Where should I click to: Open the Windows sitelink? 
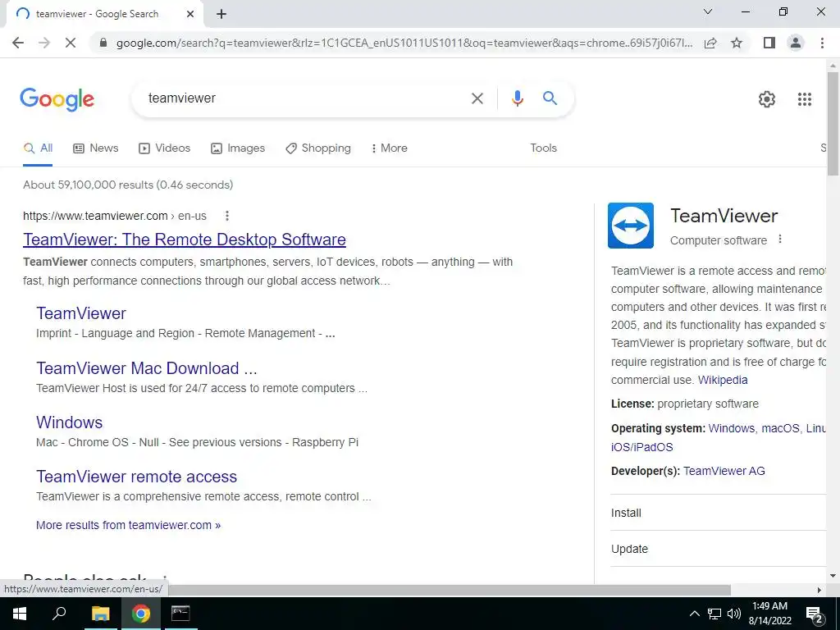(69, 422)
